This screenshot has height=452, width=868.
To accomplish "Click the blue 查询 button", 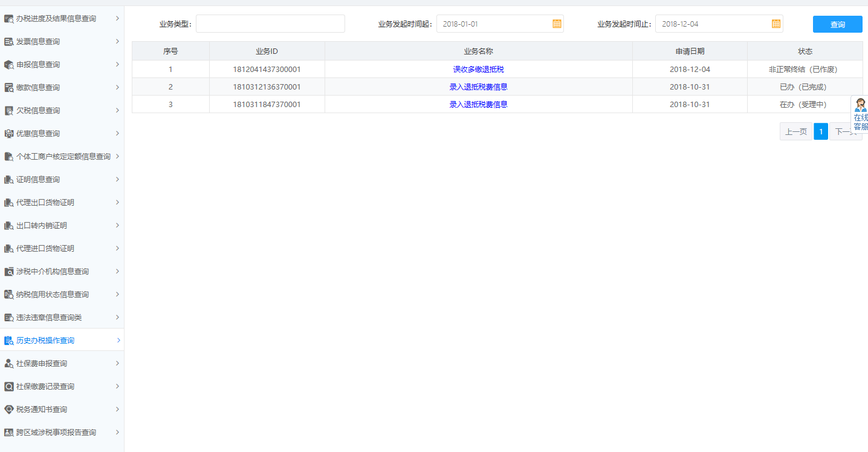I will (x=837, y=24).
